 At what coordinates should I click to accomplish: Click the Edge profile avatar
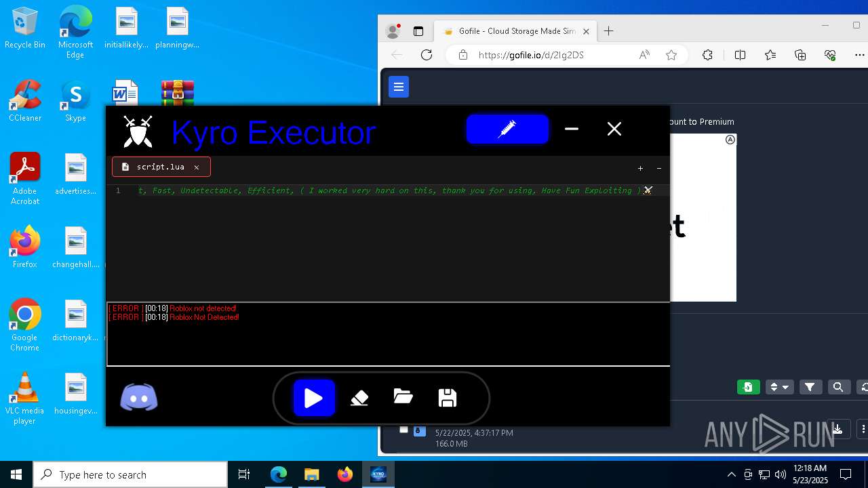[393, 31]
